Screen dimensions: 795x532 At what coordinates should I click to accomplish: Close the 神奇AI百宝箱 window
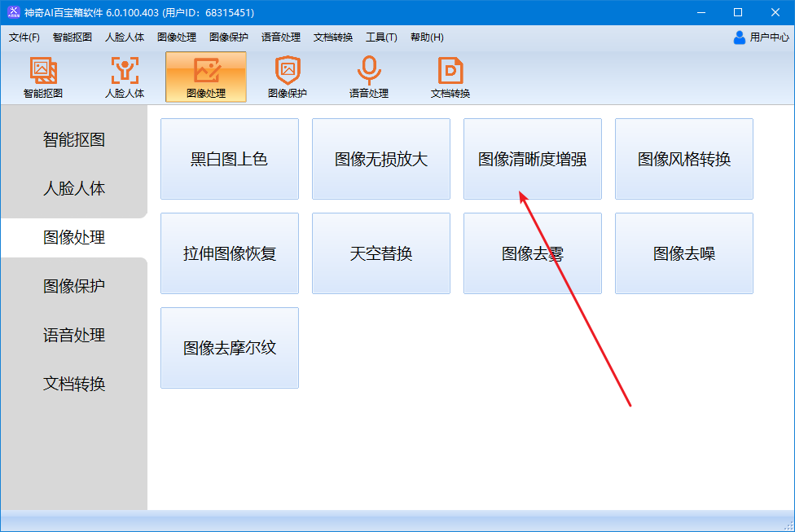tap(775, 12)
